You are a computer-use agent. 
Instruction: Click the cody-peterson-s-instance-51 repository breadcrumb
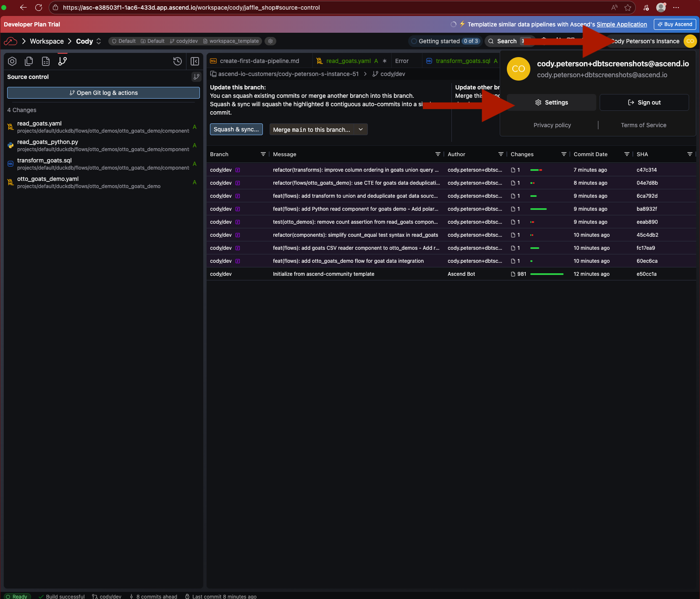pyautogui.click(x=285, y=74)
